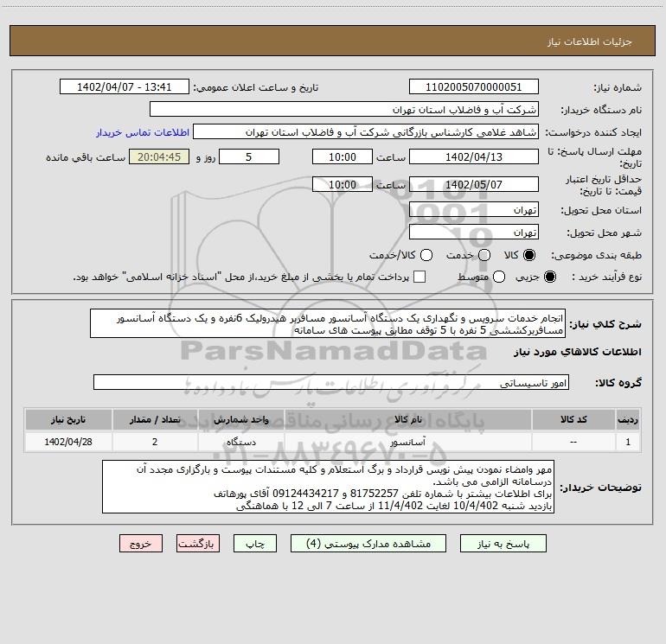Click response deadline date 1402/04/13 field

(x=474, y=156)
